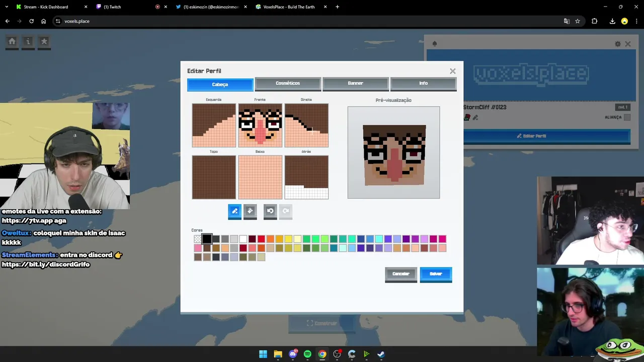Switch to the Twitch browser tab

[x=131, y=7]
